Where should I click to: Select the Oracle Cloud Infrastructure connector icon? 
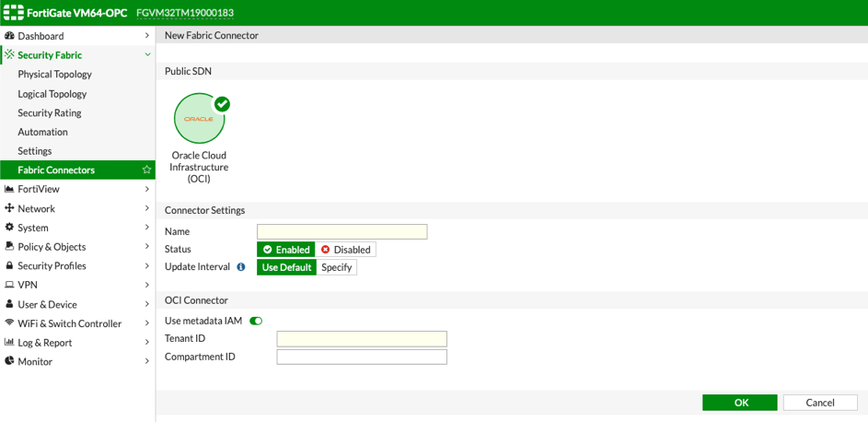tap(200, 118)
